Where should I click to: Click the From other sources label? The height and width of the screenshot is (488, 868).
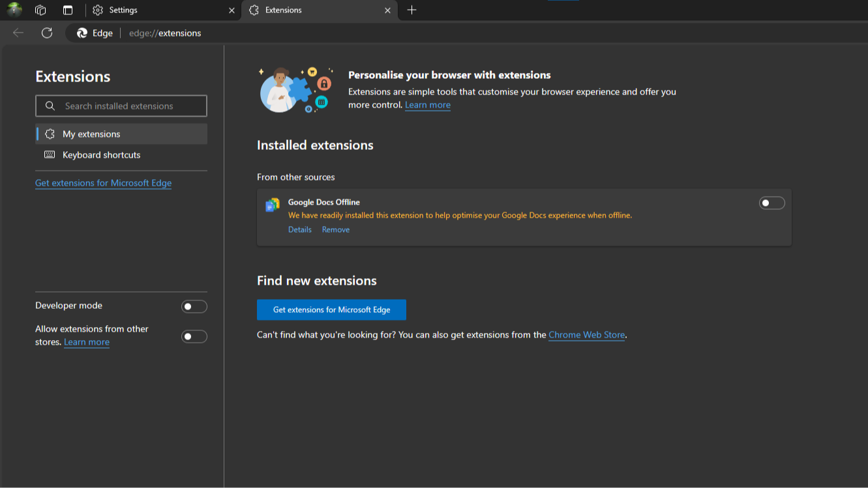pyautogui.click(x=296, y=177)
